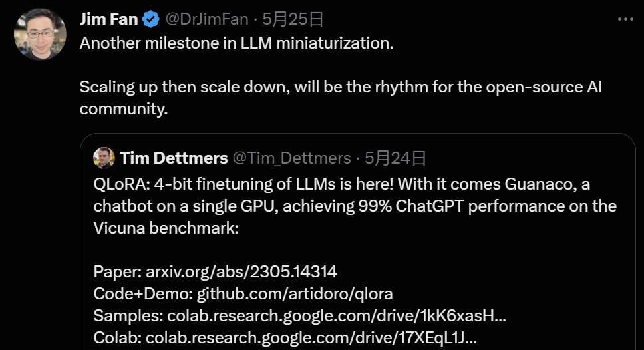The image size is (644, 350).
Task: Click Jim Fan's profile avatar photo
Action: coord(40,35)
